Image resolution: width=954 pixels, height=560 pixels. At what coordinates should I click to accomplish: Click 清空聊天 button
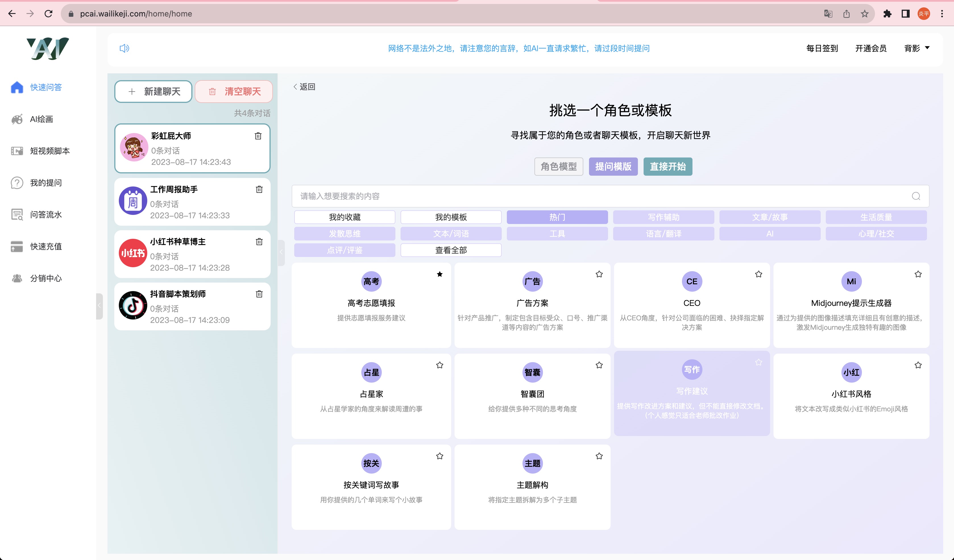[234, 91]
